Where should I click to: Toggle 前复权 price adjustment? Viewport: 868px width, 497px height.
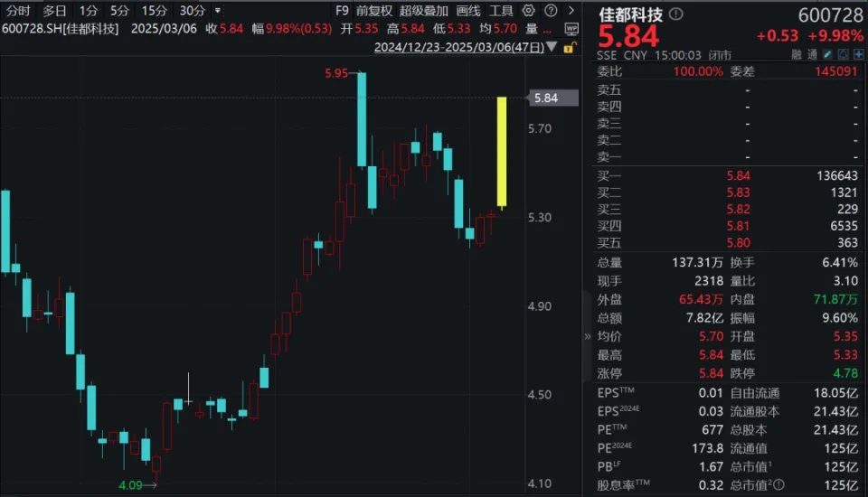tap(374, 11)
